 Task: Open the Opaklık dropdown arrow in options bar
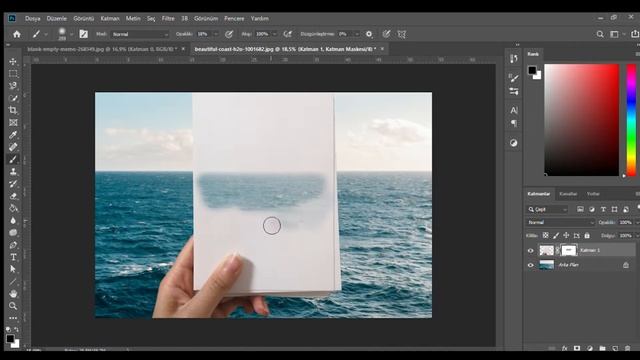tap(216, 34)
